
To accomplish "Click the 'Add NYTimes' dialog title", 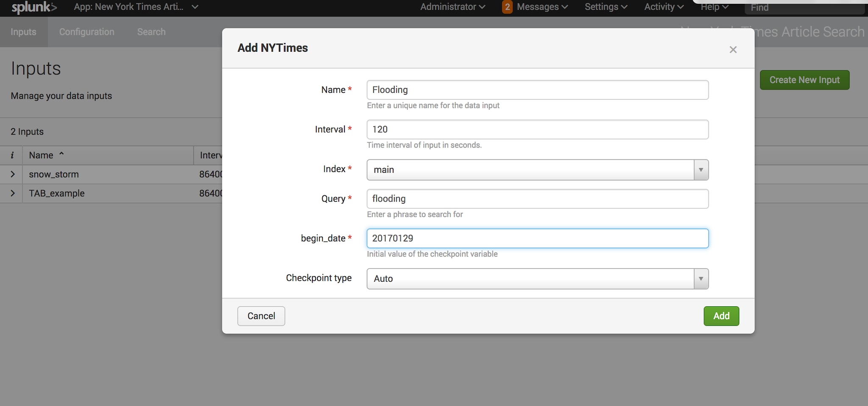I will tap(273, 48).
